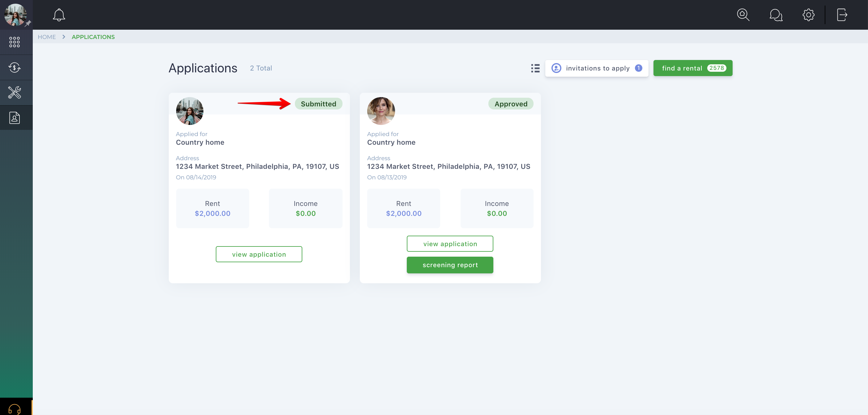Viewport: 868px width, 415px height.
Task: Click the breadcrumb chevron separator
Action: tap(64, 37)
